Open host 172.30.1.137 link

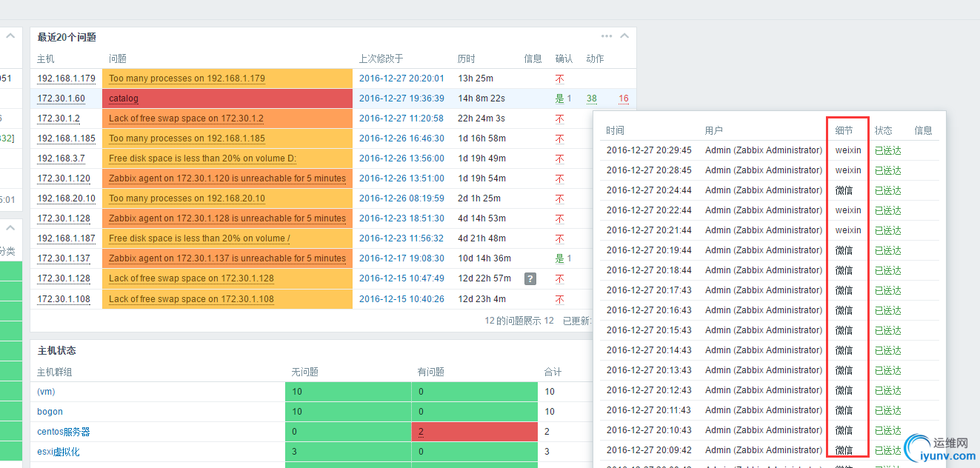click(63, 258)
